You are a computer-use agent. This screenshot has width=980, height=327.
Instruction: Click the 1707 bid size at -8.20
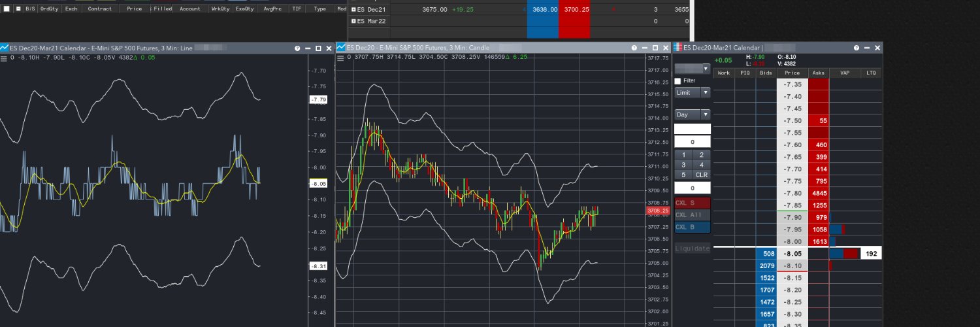pos(766,290)
